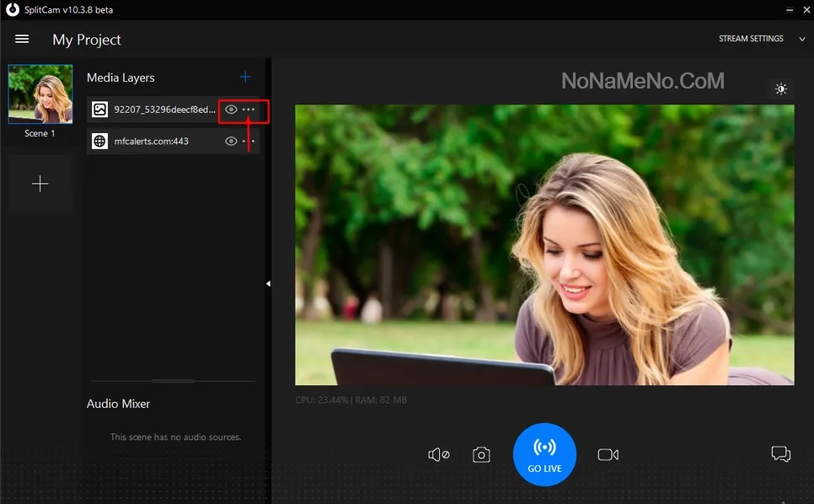Viewport: 814px width, 504px height.
Task: Take a snapshot with the camera icon
Action: tap(481, 455)
